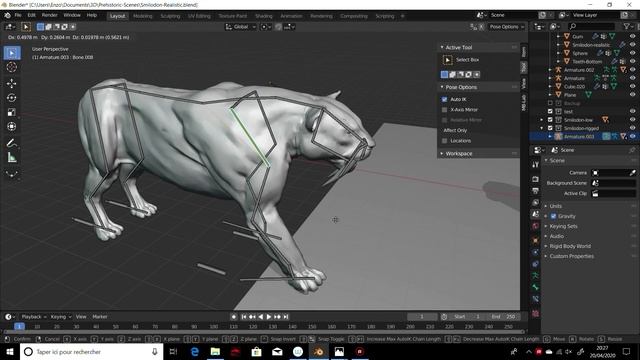This screenshot has height=360, width=640.
Task: Toggle the Gravity checkbox
Action: point(553,216)
